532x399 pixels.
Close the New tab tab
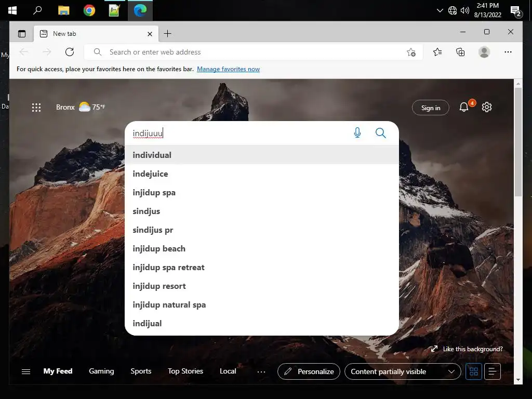point(150,34)
